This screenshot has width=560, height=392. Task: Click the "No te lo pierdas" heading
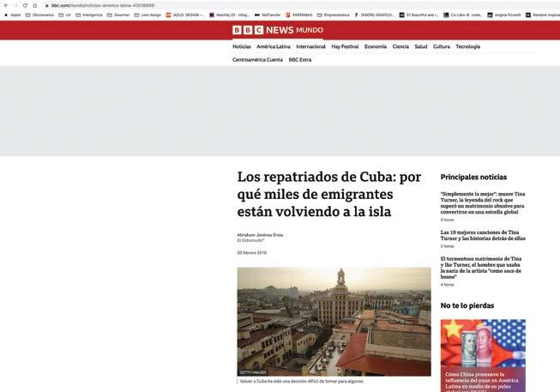click(x=467, y=305)
